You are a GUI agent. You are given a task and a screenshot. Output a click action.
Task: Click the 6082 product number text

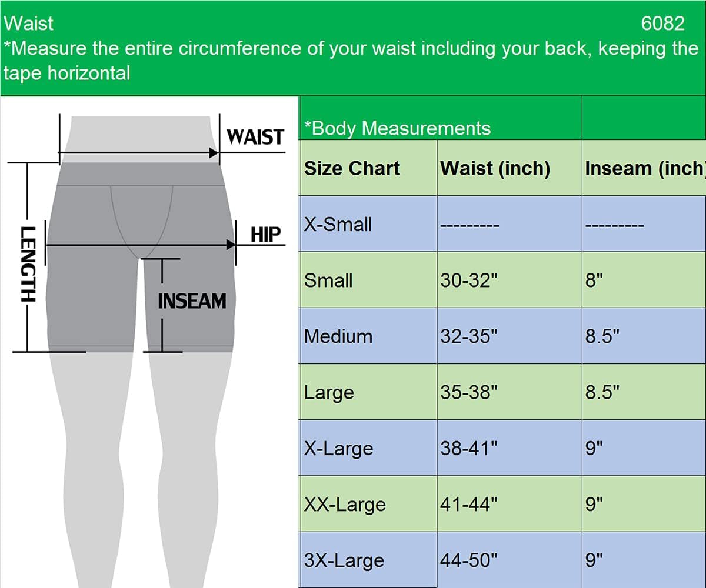click(664, 24)
